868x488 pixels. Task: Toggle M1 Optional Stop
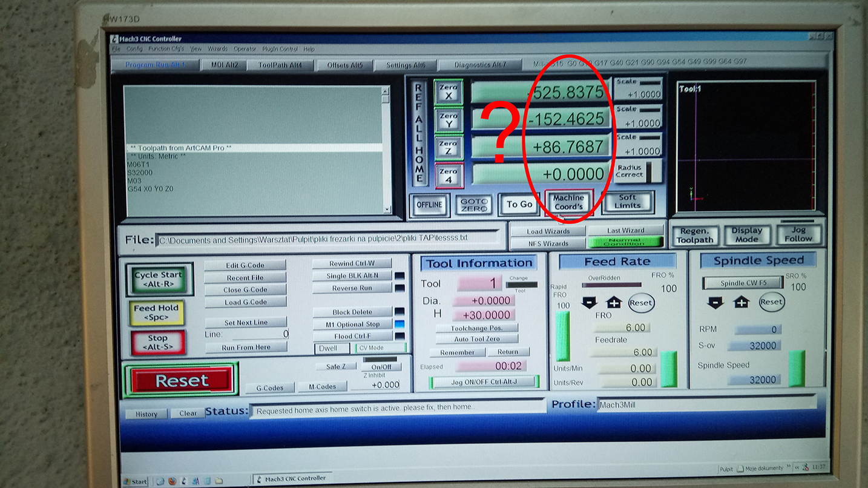click(x=352, y=324)
